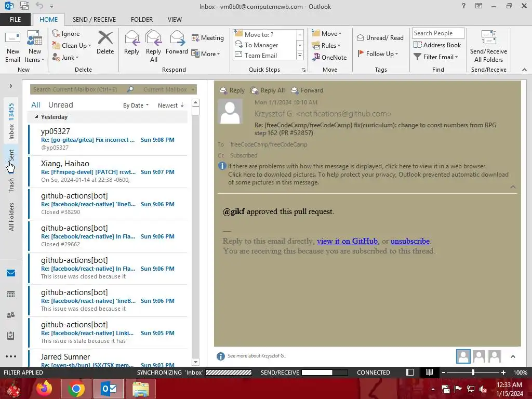This screenshot has width=532, height=399.
Task: Collapse the ribbon arrow
Action: point(524,70)
